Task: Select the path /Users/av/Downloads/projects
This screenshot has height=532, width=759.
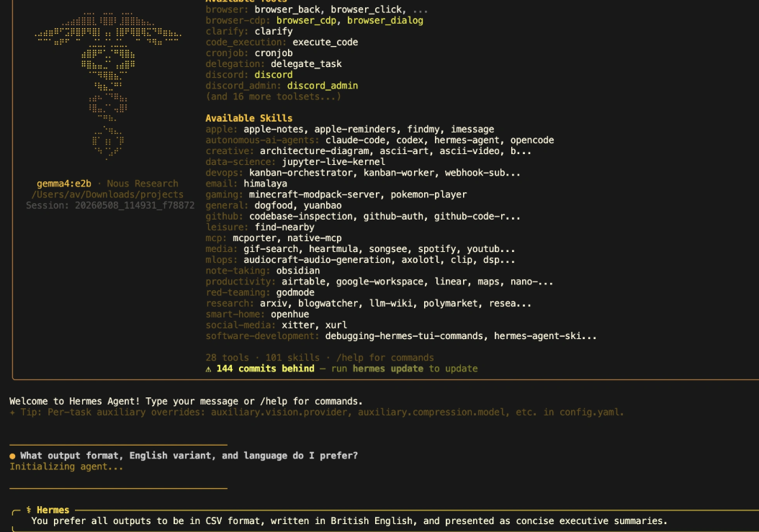Action: click(x=107, y=194)
